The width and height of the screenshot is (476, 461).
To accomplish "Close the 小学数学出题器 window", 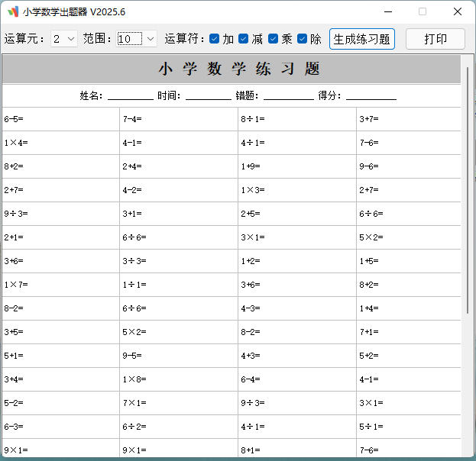I will [458, 11].
